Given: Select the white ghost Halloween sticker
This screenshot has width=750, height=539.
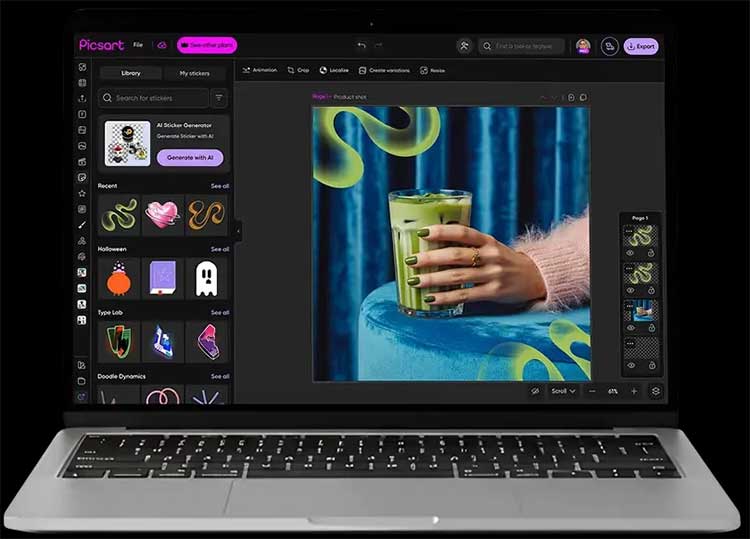Looking at the screenshot, I should click(207, 278).
